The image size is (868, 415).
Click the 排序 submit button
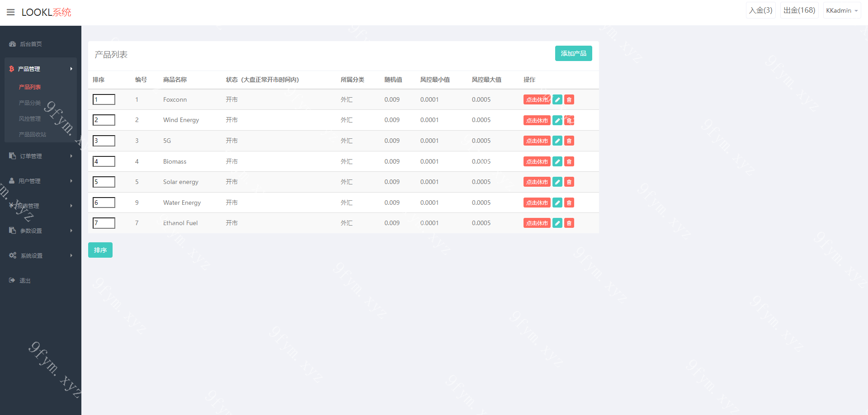click(x=100, y=250)
